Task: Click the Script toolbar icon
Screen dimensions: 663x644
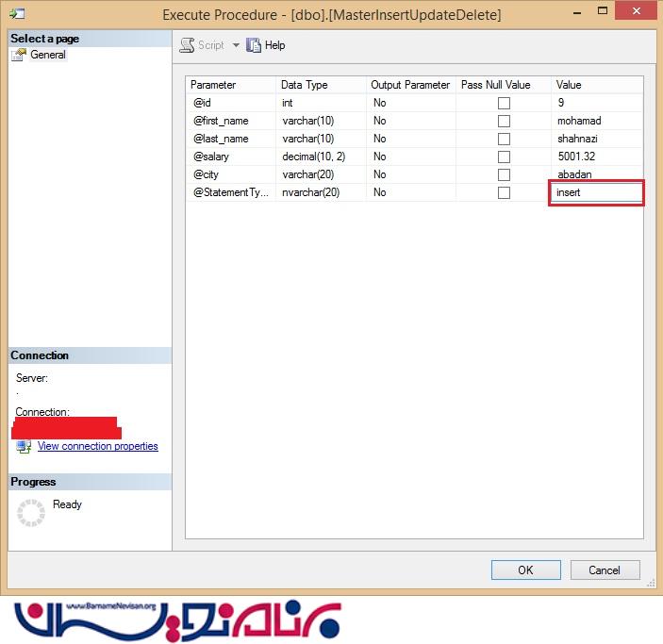Action: pos(187,45)
